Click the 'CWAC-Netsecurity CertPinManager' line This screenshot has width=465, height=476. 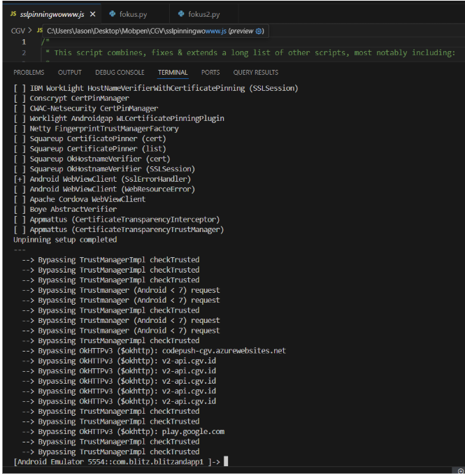tap(86, 108)
